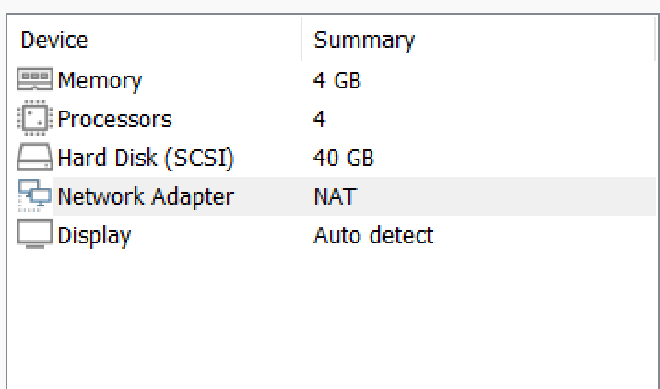Sort by the Summary column header
660x389 pixels.
tap(364, 40)
